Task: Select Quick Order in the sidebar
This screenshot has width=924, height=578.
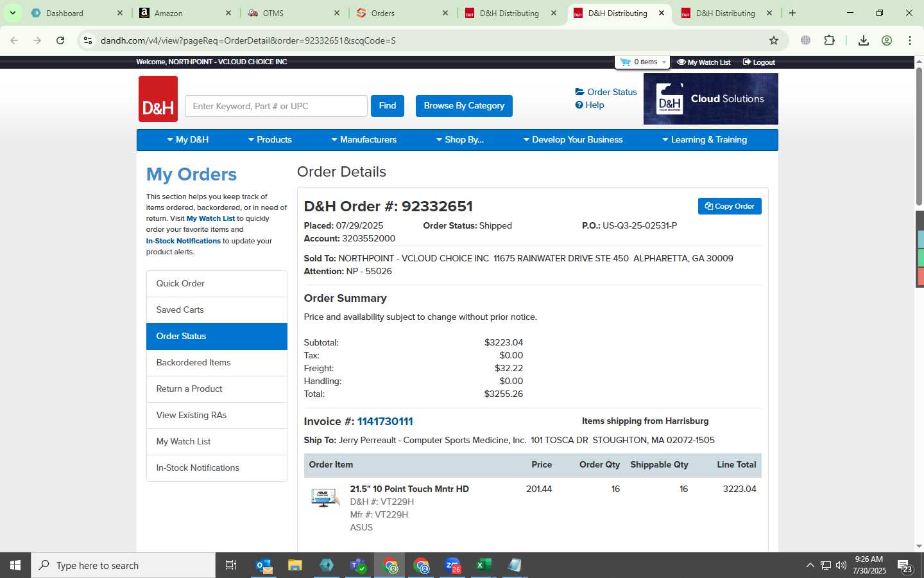Action: [217, 284]
